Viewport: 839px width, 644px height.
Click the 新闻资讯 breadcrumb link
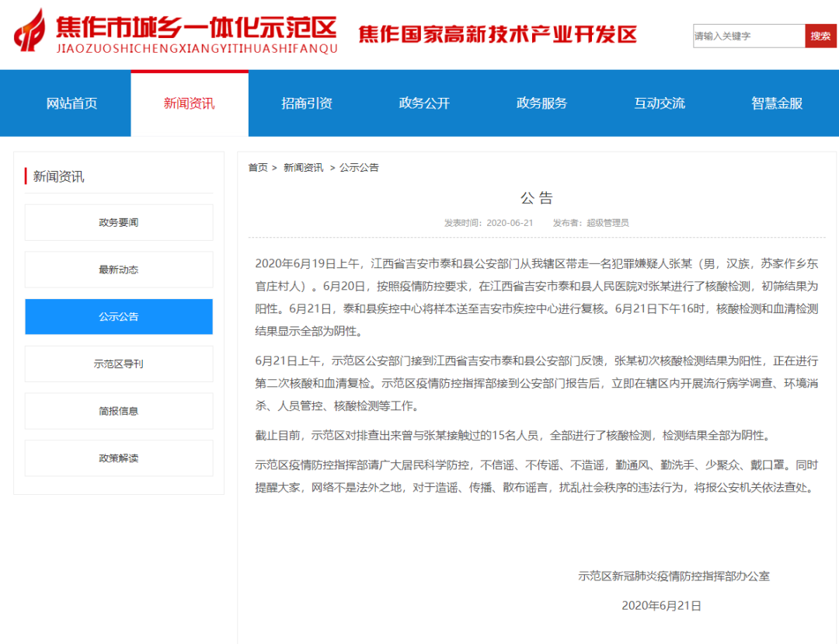304,168
